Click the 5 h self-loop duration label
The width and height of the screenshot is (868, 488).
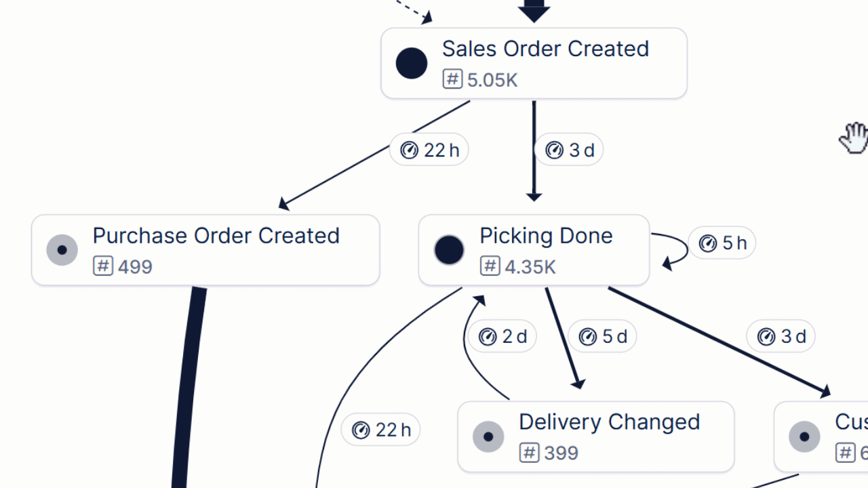click(722, 243)
